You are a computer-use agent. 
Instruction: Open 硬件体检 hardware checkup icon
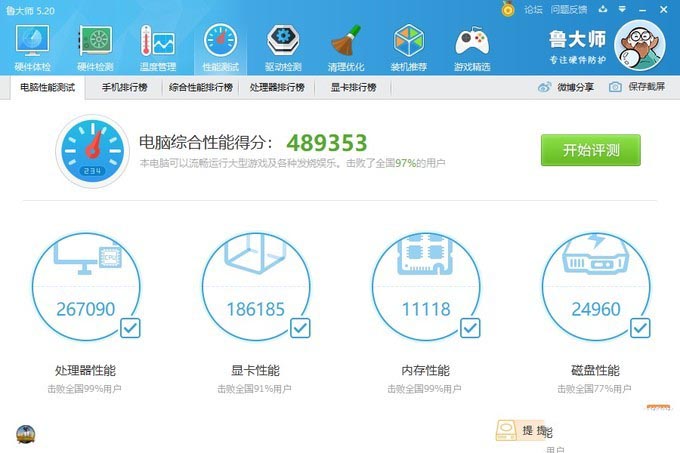pos(32,40)
